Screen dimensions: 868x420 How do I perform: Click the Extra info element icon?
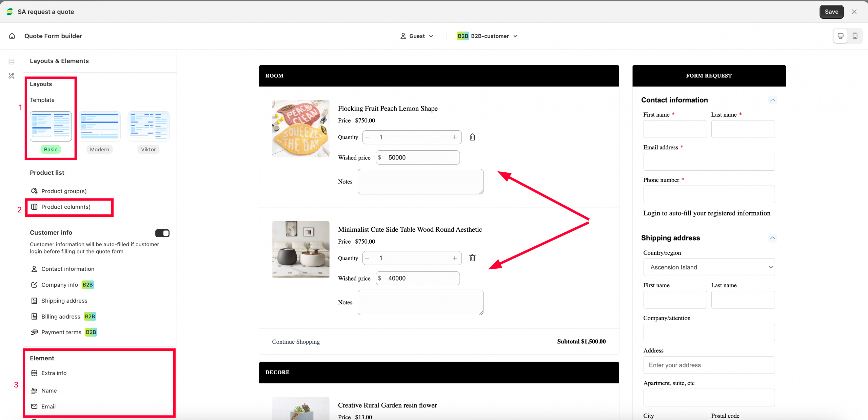click(34, 373)
